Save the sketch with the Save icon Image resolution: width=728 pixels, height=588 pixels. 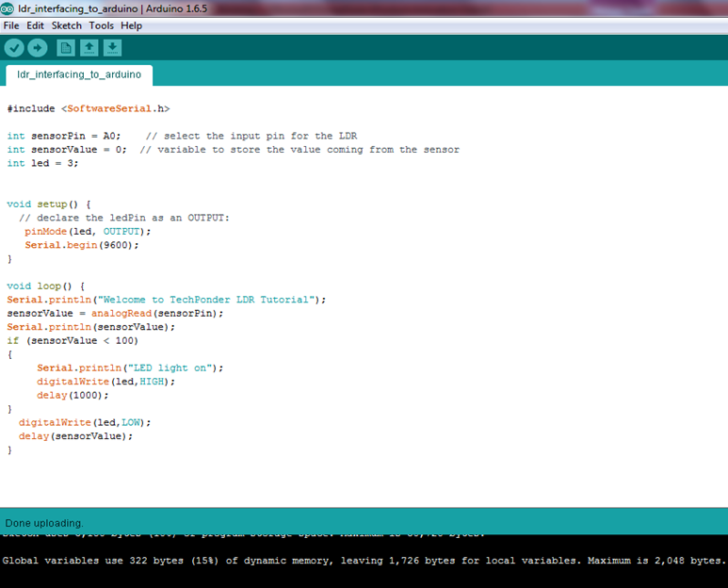click(x=112, y=48)
